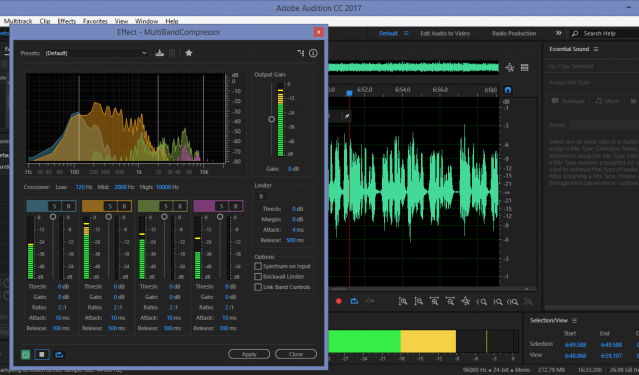Expand the workspace overflow chevrons
Viewport: 639px width, 375px height.
click(x=559, y=33)
